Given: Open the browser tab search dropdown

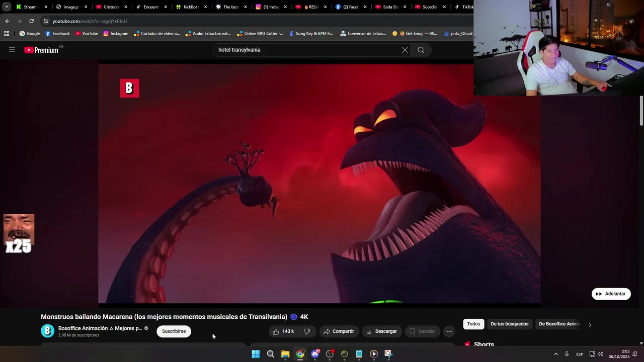Looking at the screenshot, I should point(6,7).
